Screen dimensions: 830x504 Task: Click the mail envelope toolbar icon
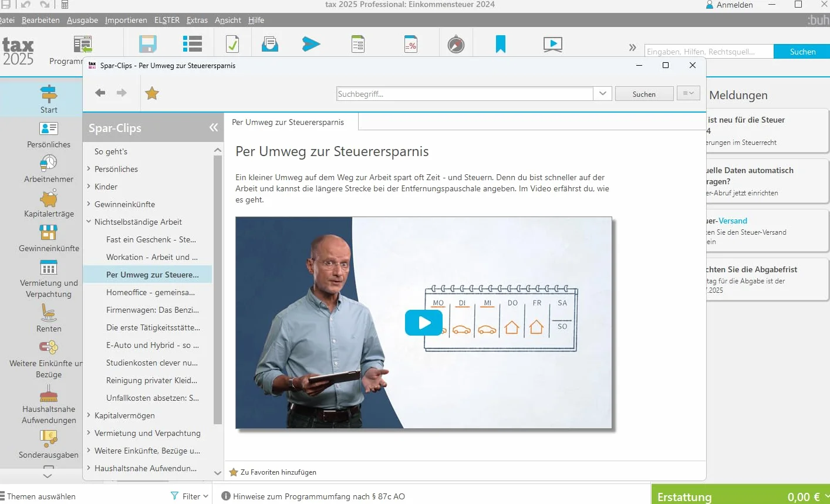pyautogui.click(x=270, y=44)
